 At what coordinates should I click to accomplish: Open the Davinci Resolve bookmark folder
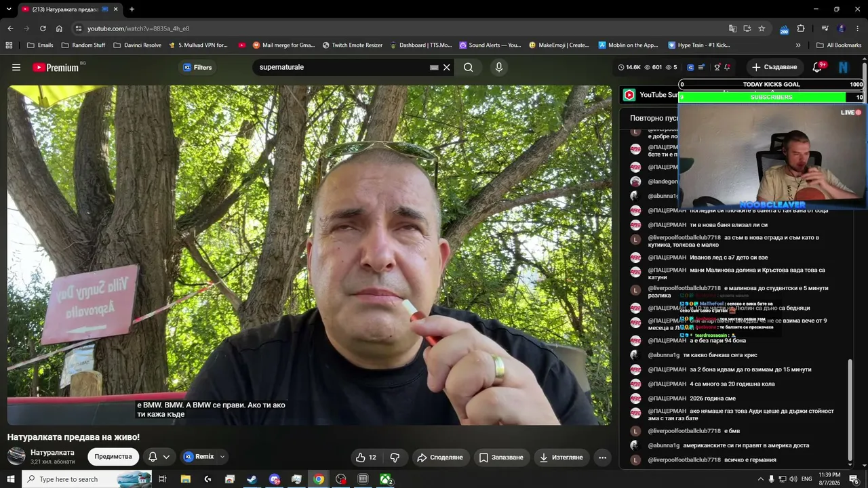pos(137,45)
